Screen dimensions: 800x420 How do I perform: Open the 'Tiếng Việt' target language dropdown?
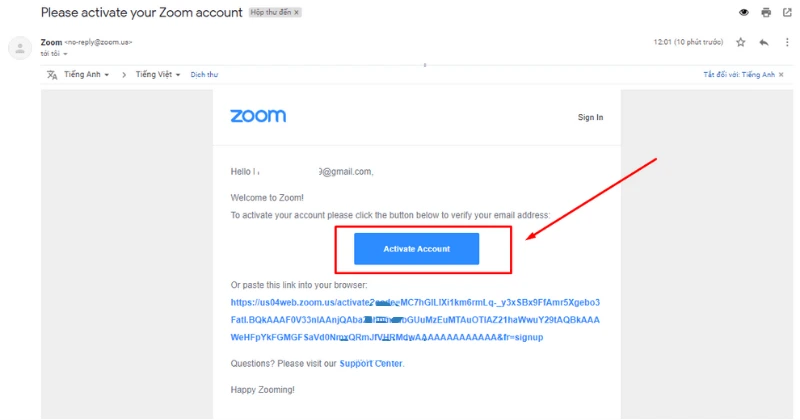point(158,75)
